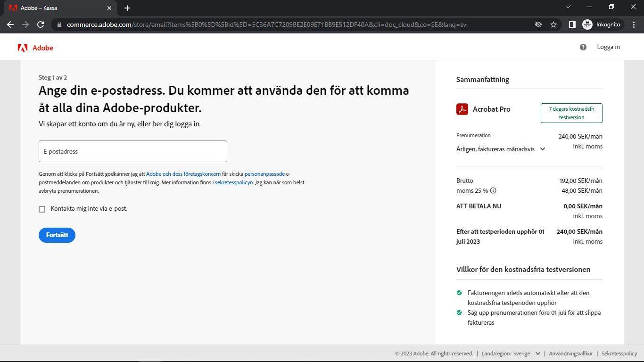Click the site lock icon in address bar
The height and width of the screenshot is (362, 644).
tap(59, 25)
